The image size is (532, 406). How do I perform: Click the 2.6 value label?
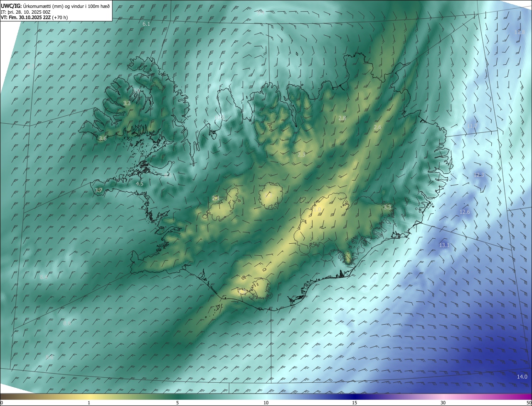pos(377,127)
